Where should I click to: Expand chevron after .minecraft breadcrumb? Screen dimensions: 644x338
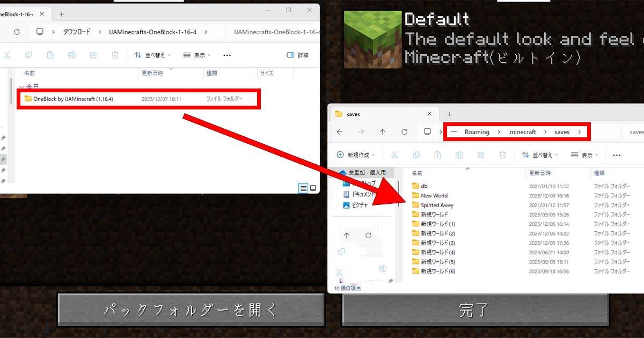pos(545,132)
